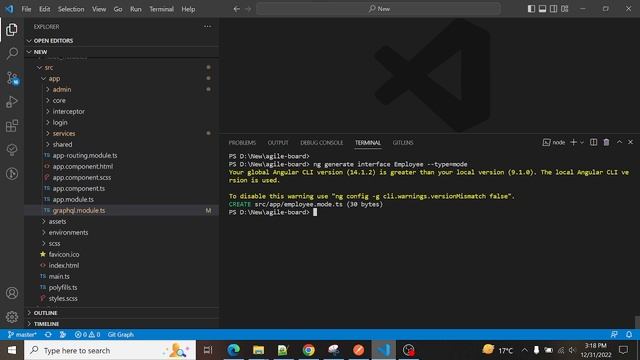Viewport: 640px width, 360px height.
Task: Open Git Graph from the status bar
Action: coord(121,334)
